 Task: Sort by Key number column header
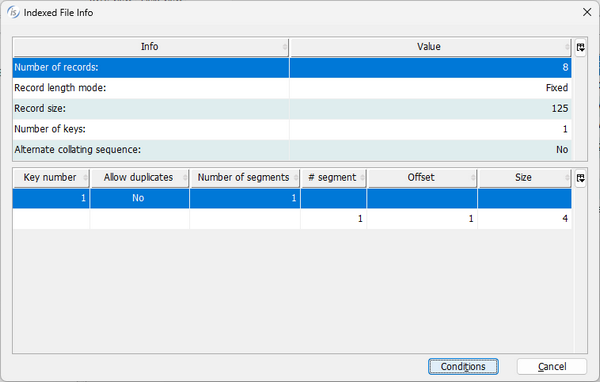click(51, 178)
